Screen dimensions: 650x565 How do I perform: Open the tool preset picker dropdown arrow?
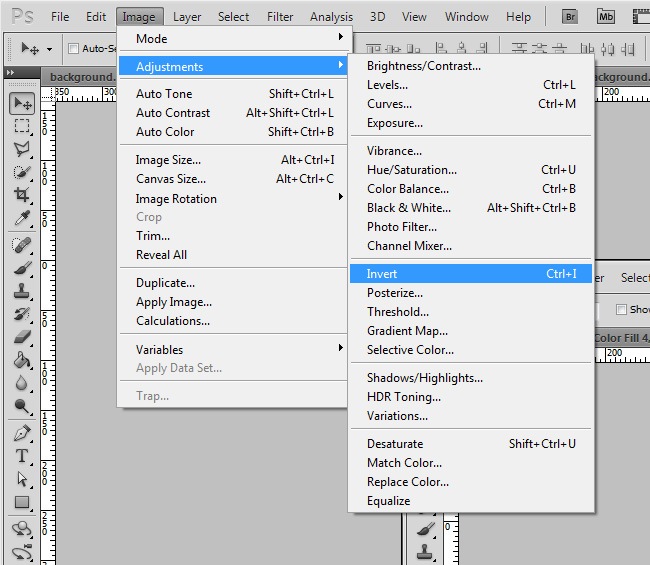pos(49,48)
